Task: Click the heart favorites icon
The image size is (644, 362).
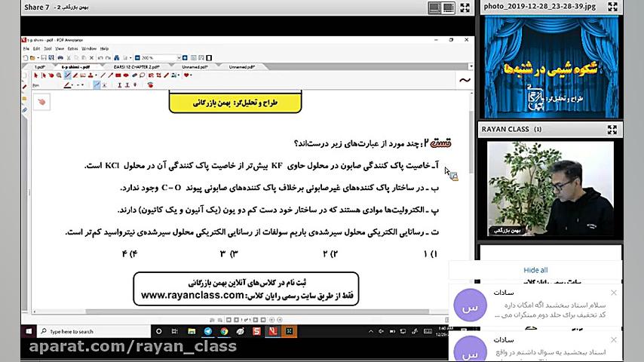Action: tap(186, 75)
